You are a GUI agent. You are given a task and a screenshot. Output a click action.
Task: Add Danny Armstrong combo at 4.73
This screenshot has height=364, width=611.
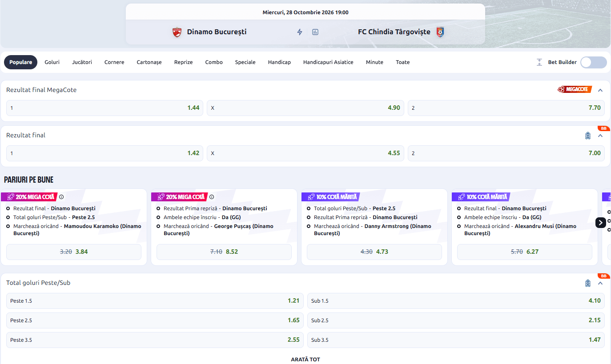[x=374, y=252]
